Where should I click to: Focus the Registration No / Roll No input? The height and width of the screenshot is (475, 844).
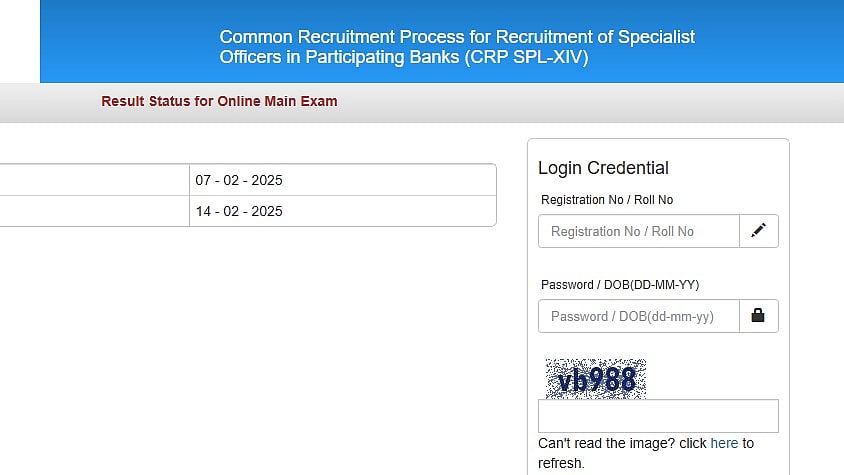tap(638, 231)
